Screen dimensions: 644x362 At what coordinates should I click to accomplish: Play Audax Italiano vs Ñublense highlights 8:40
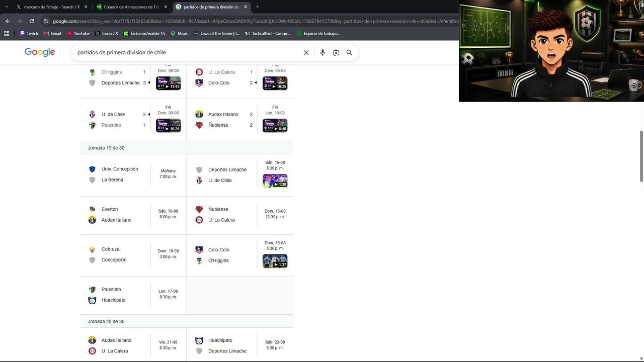coord(275,125)
